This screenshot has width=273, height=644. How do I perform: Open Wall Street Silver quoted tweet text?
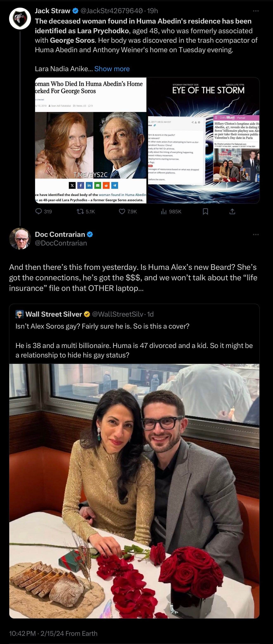click(134, 341)
